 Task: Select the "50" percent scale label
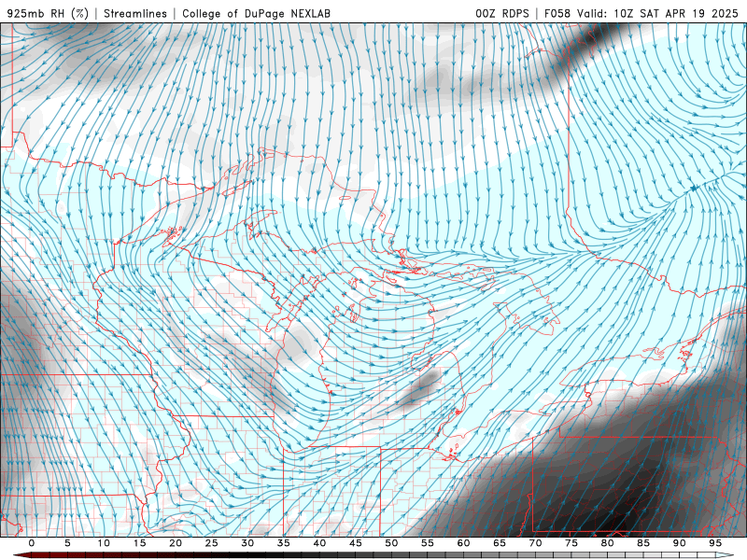pyautogui.click(x=391, y=543)
